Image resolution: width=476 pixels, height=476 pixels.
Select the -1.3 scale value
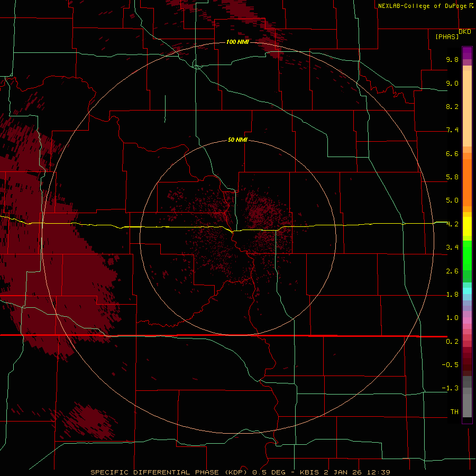click(x=450, y=388)
